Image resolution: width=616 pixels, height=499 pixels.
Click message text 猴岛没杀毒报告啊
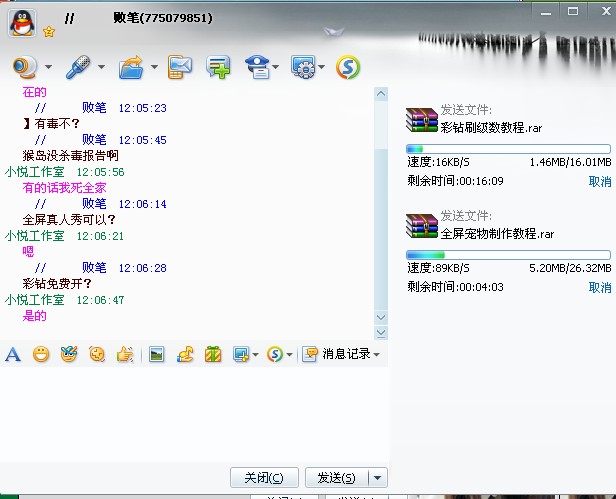[71, 156]
